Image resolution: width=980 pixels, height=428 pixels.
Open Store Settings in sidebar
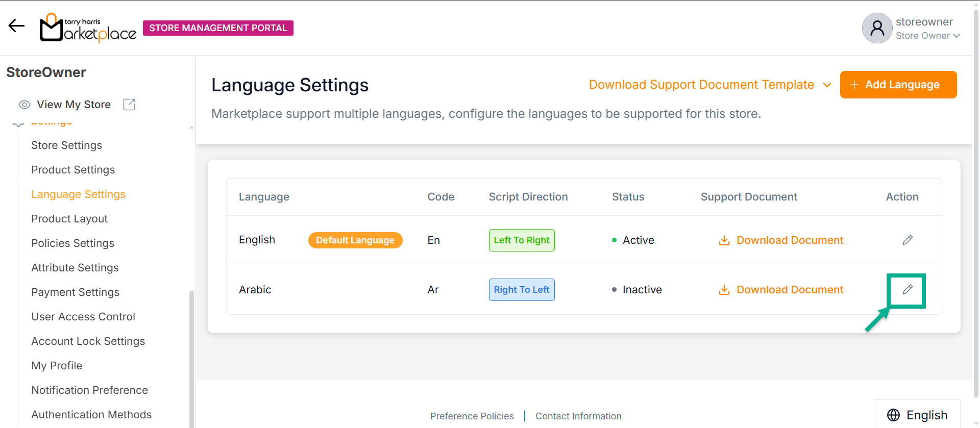(66, 145)
